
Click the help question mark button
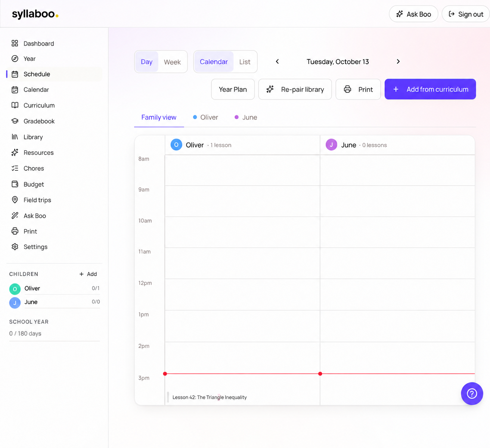[472, 393]
